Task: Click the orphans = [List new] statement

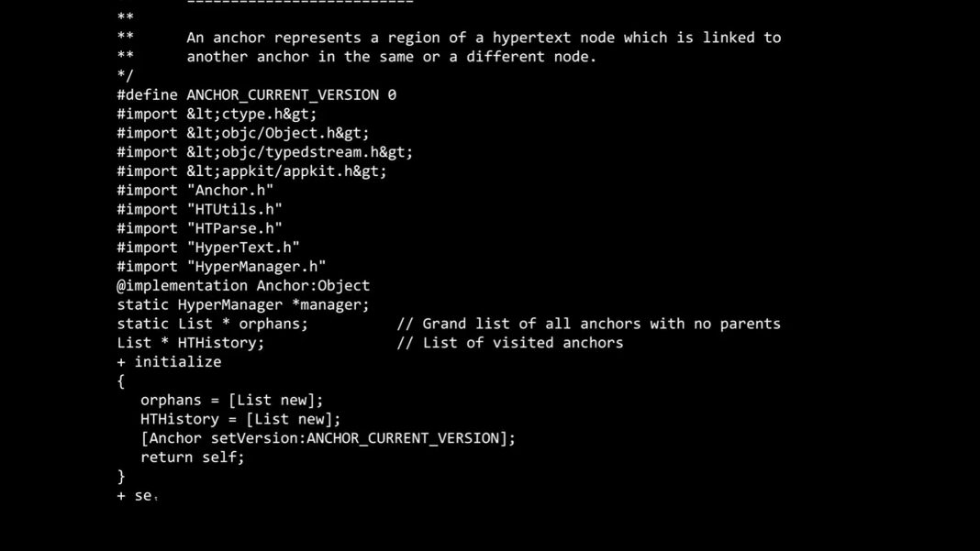Action: [x=231, y=400]
